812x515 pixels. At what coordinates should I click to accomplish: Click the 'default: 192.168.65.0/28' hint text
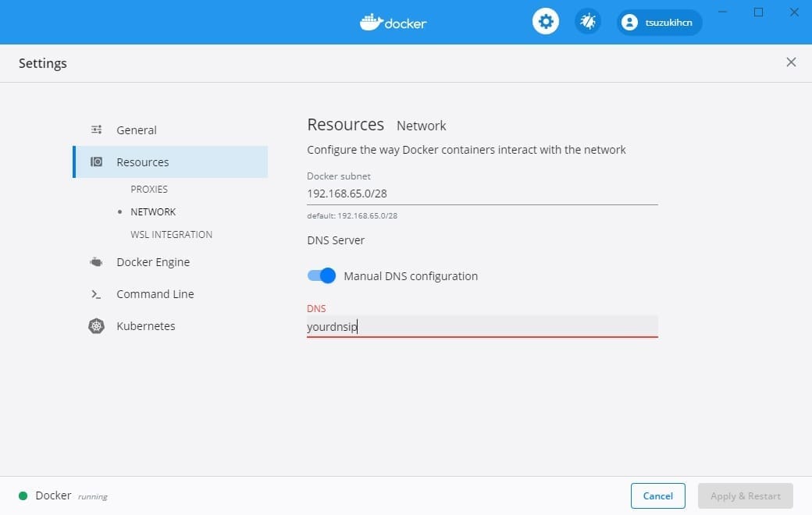tap(352, 216)
